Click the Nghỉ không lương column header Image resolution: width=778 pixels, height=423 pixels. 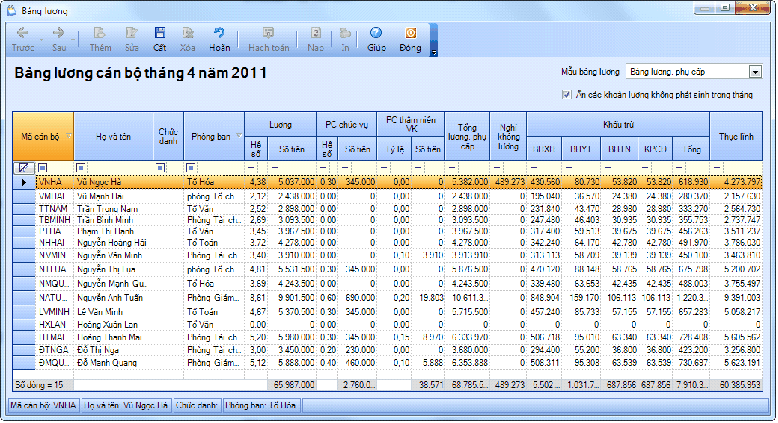point(508,136)
